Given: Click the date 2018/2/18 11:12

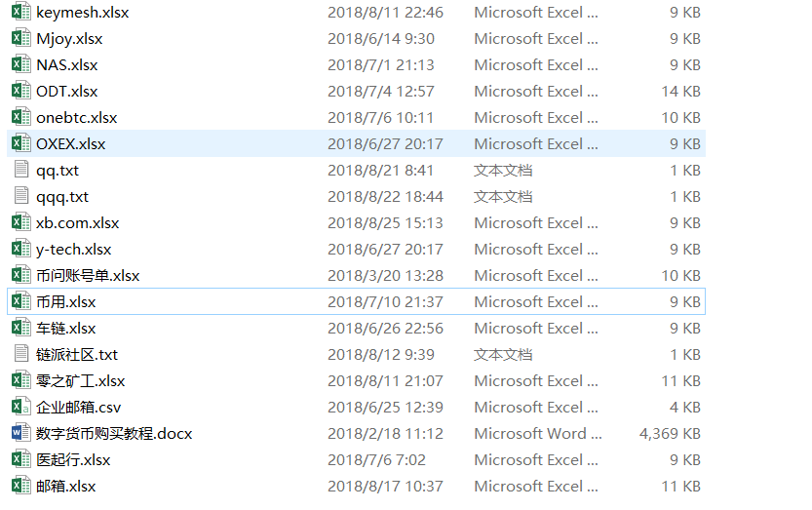Looking at the screenshot, I should tap(385, 433).
